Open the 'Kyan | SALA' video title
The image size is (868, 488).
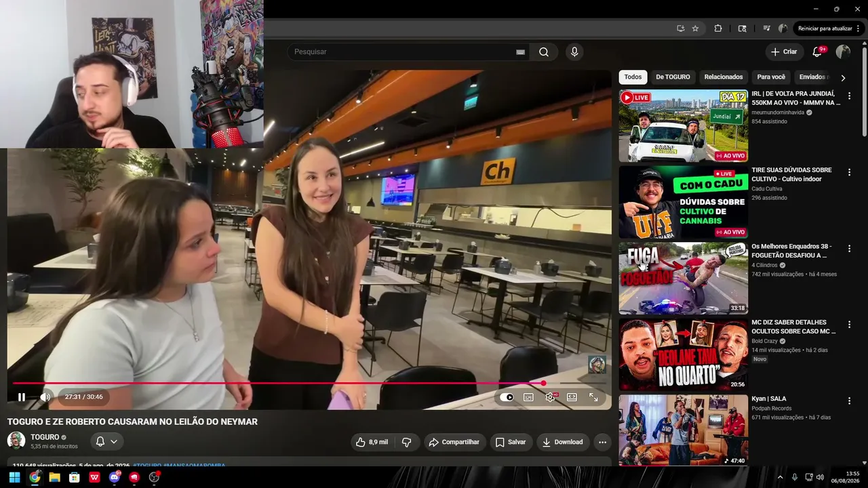pyautogui.click(x=769, y=399)
